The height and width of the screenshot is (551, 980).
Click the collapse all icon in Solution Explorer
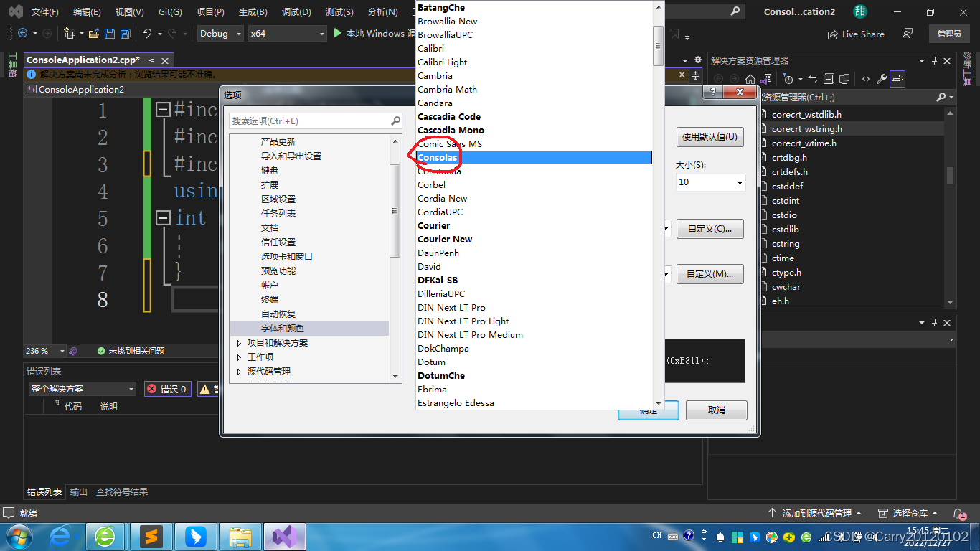[829, 79]
